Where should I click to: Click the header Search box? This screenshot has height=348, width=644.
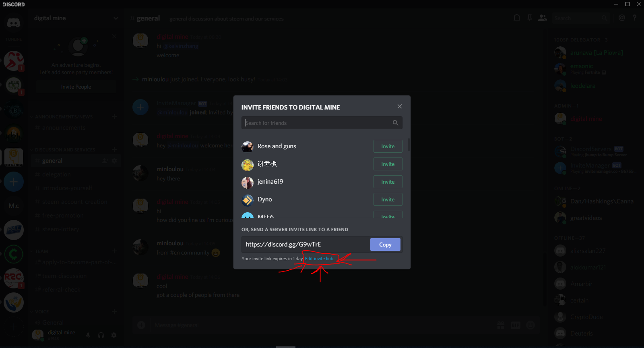[581, 18]
